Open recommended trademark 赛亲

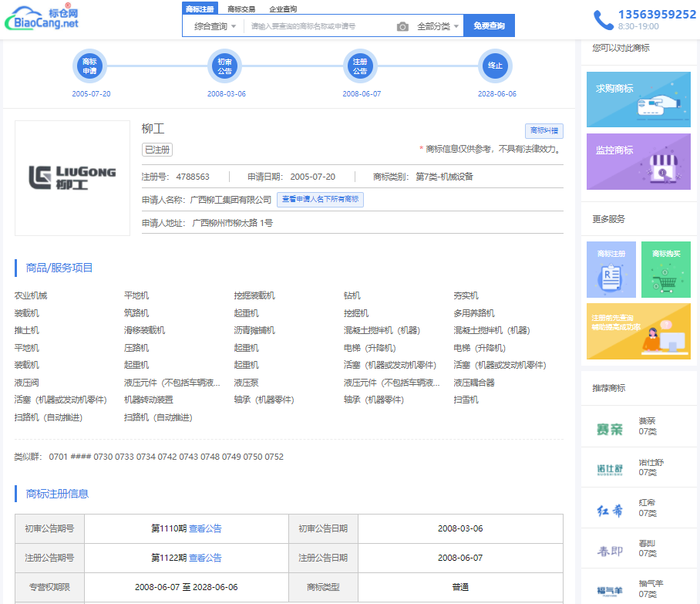coord(639,427)
